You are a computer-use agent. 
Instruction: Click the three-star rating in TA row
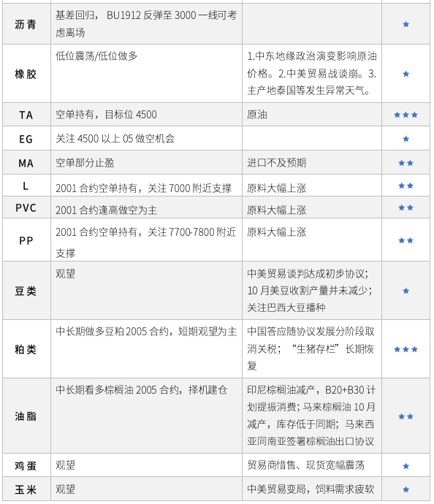coord(406,115)
